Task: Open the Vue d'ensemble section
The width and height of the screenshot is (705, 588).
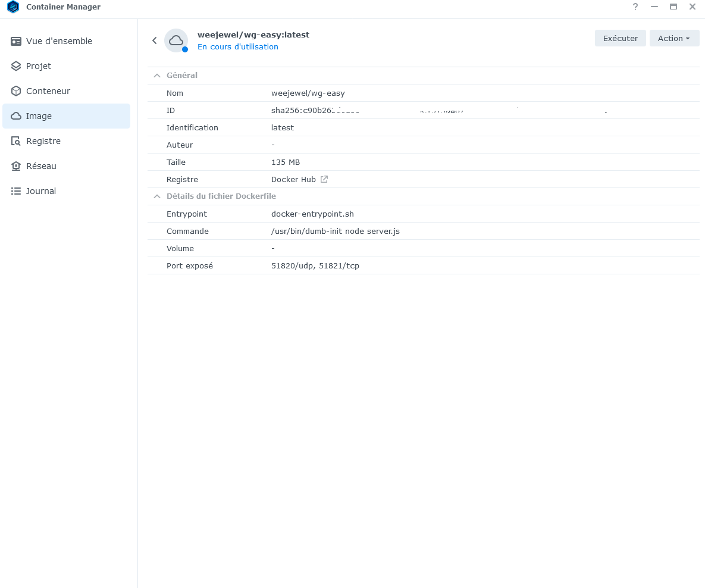Action: tap(67, 42)
